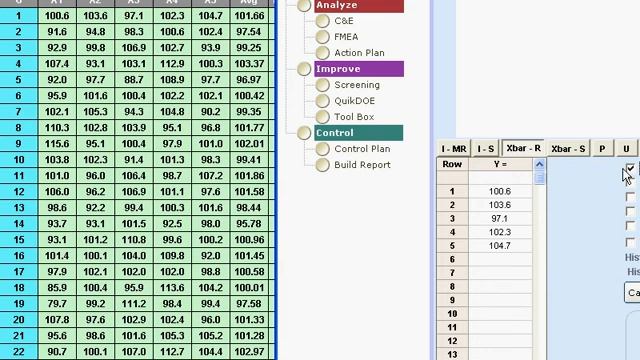Click average cell 101.66
Image resolution: width=640 pixels, height=360 pixels.
pos(249,16)
